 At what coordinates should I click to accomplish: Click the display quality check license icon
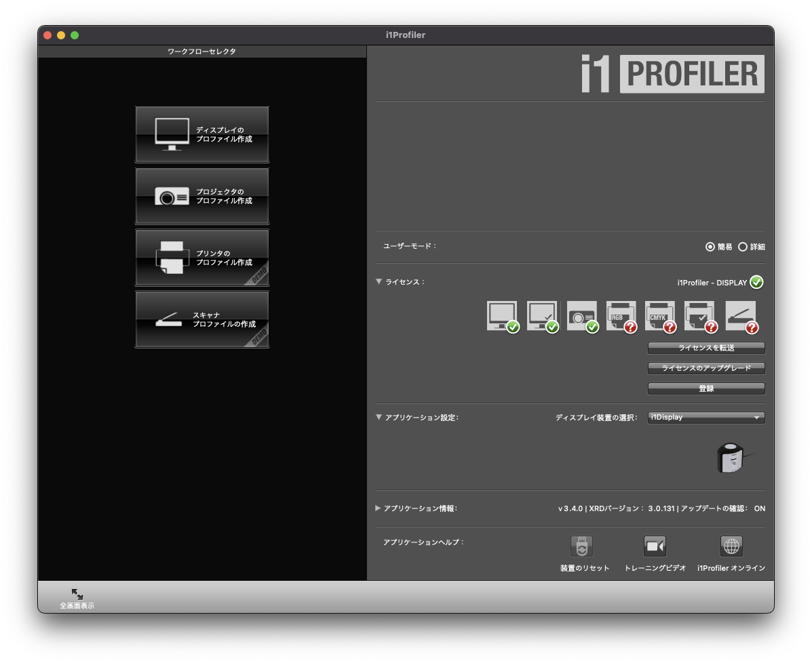point(543,316)
